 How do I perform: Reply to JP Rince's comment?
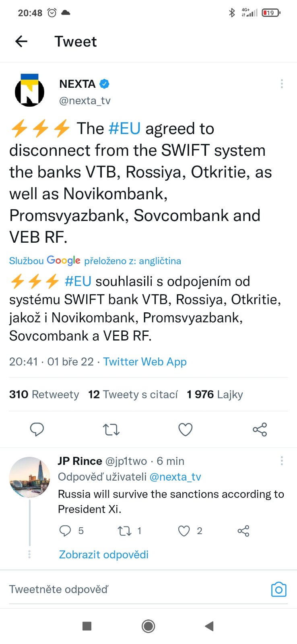pyautogui.click(x=65, y=531)
